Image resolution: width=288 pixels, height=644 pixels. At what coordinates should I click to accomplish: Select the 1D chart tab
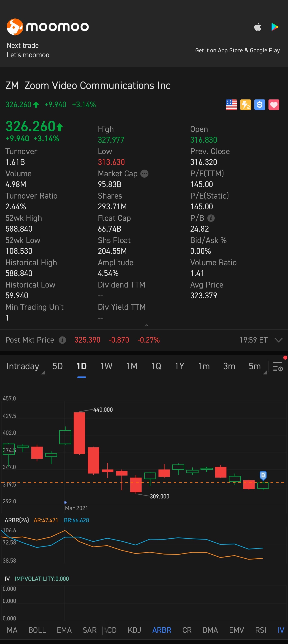(x=82, y=366)
